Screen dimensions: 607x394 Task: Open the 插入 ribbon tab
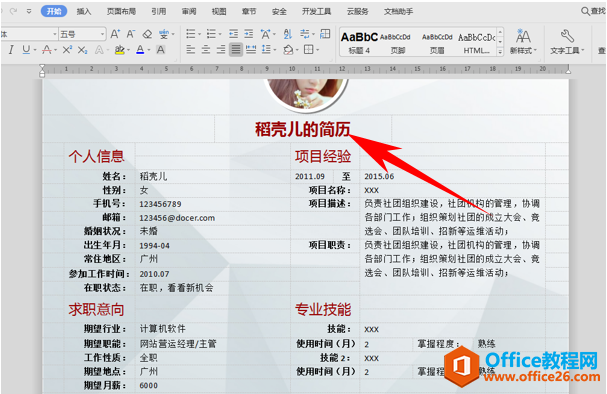coord(84,12)
